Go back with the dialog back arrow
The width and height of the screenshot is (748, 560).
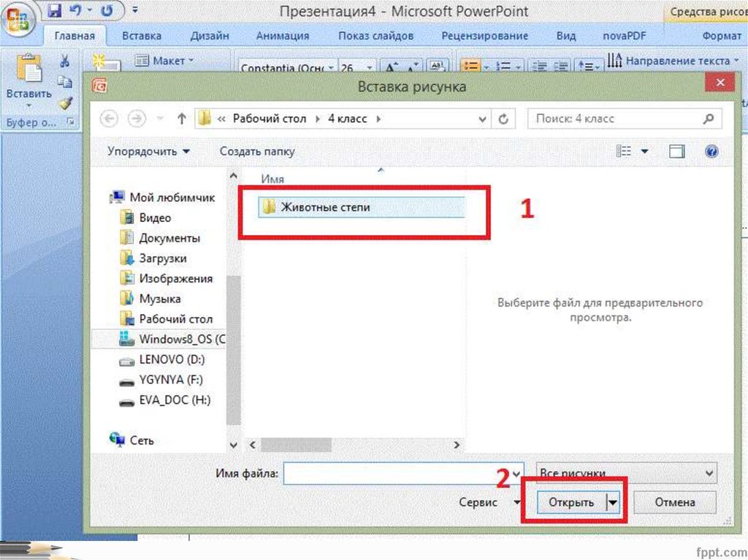point(110,118)
